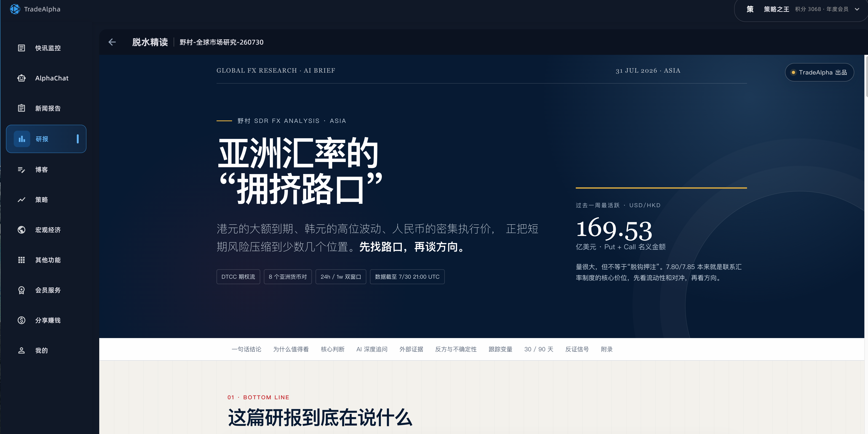The image size is (868, 434).
Task: Click the 24h / 1w 双窗口 tag
Action: (341, 277)
